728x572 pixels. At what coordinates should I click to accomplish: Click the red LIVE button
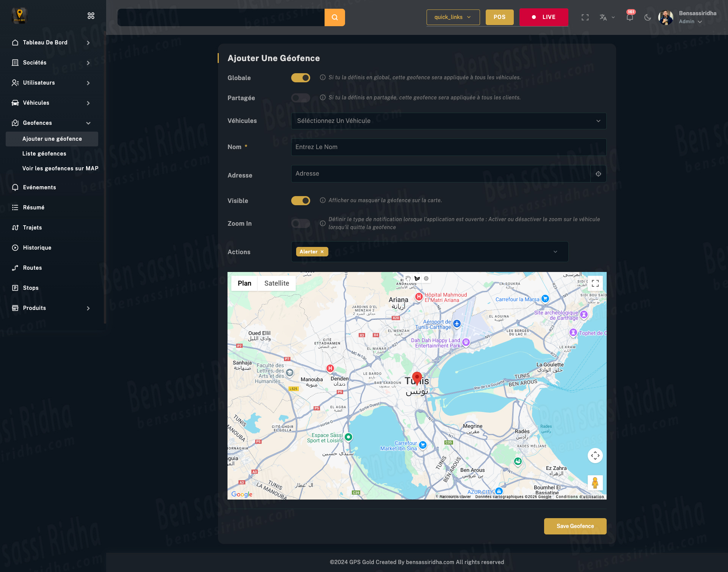click(543, 17)
